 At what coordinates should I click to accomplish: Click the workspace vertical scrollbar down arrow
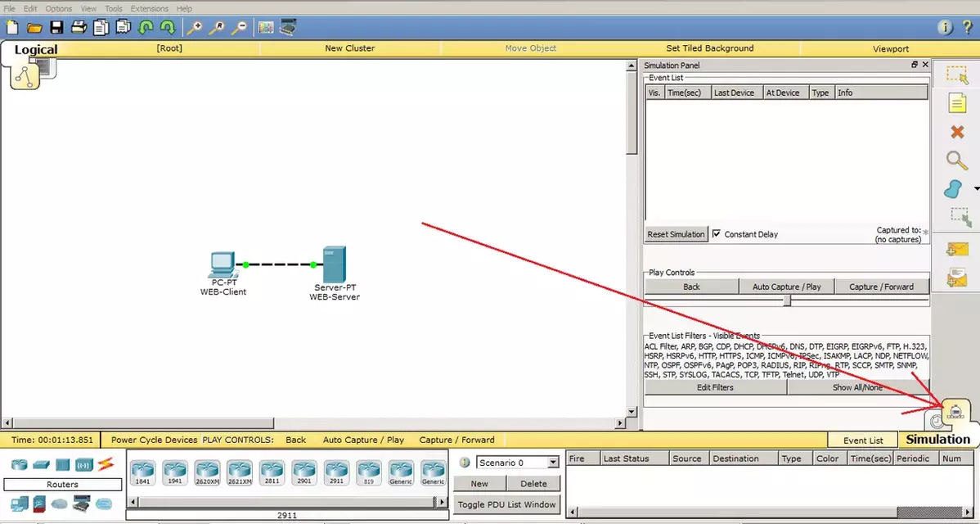[632, 412]
